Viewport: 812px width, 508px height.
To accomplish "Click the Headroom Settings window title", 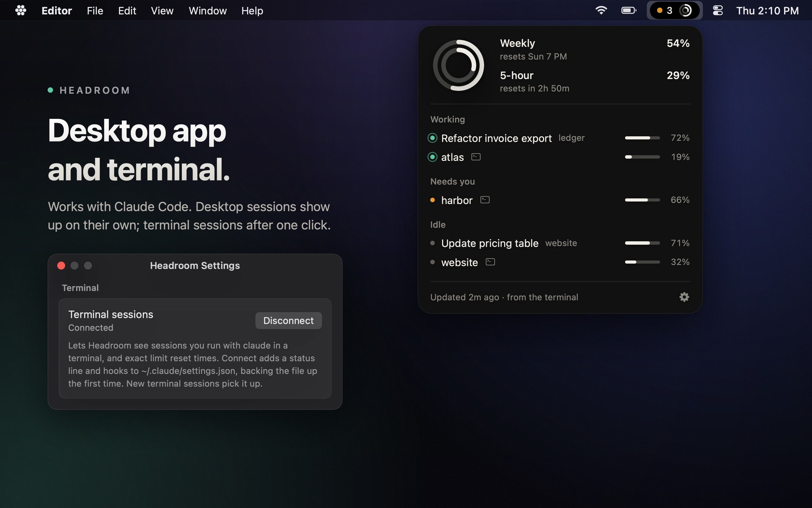I will [195, 266].
